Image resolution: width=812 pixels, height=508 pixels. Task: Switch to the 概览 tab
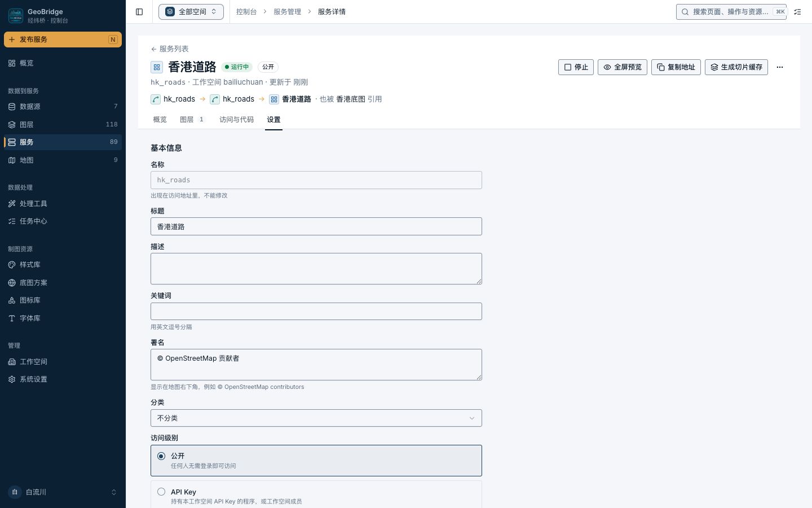[160, 120]
